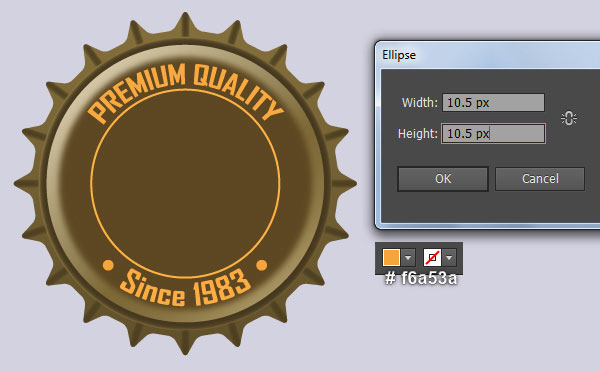600x372 pixels.
Task: Click OK in the Ellipse dialog
Action: (x=443, y=179)
